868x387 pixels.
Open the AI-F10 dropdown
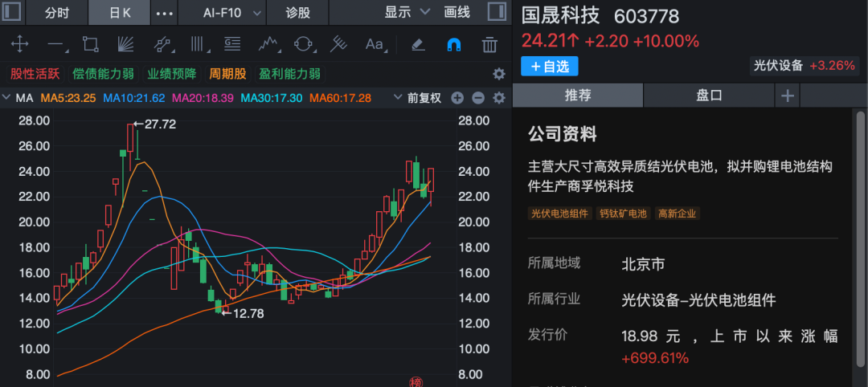point(232,13)
